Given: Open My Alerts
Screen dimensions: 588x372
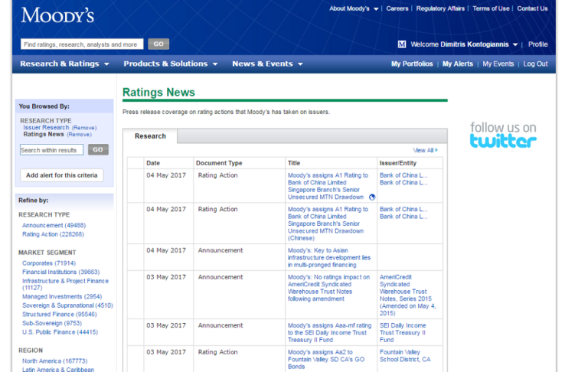Looking at the screenshot, I should (458, 64).
